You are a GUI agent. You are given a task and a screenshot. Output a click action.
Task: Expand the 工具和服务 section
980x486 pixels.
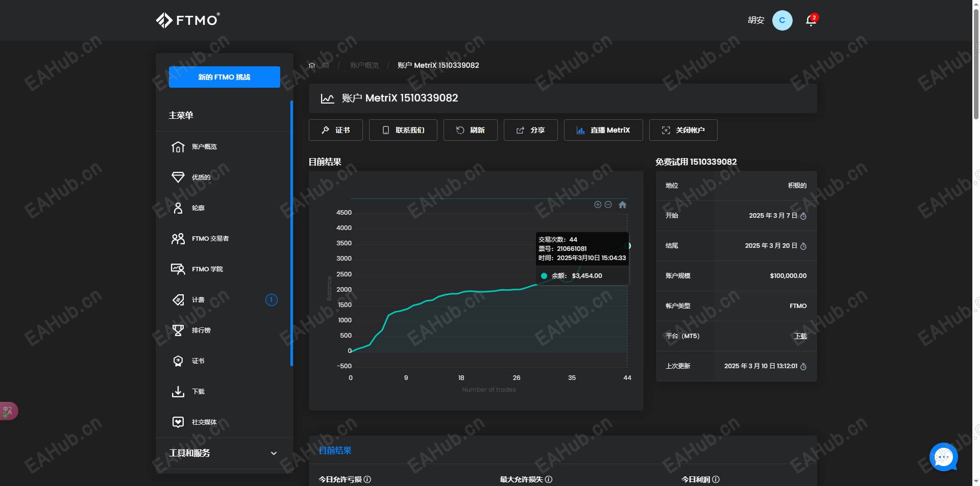pos(223,453)
